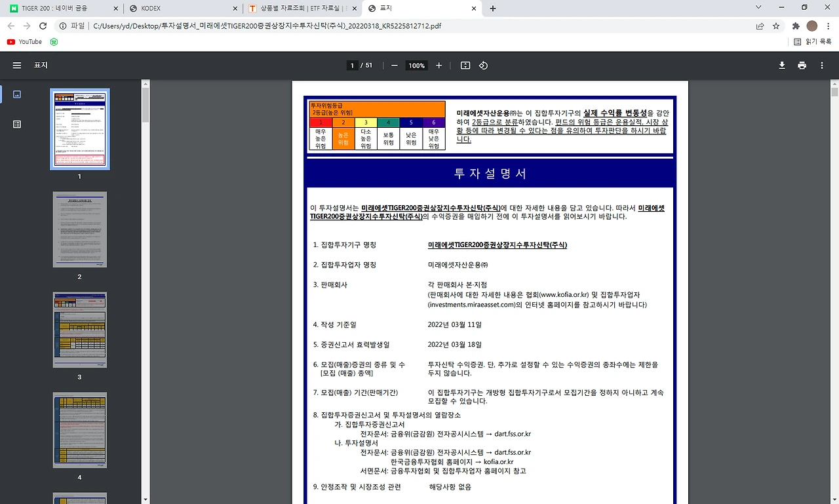
Task: Click the 표지 document title in toolbar
Action: click(x=41, y=66)
